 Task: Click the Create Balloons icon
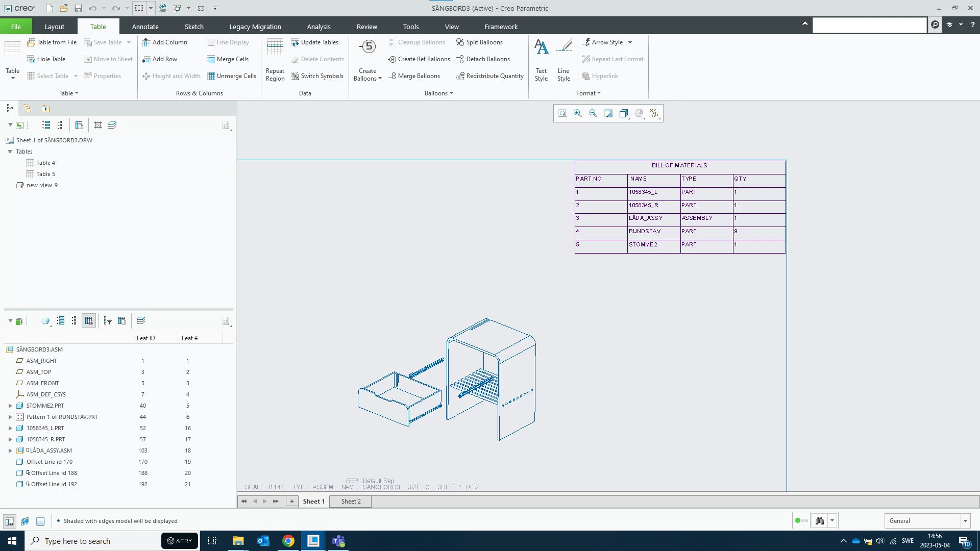pos(367,47)
